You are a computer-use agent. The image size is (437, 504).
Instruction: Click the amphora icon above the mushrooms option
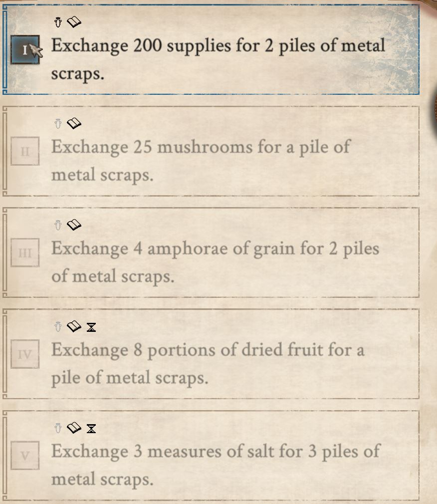click(x=58, y=124)
